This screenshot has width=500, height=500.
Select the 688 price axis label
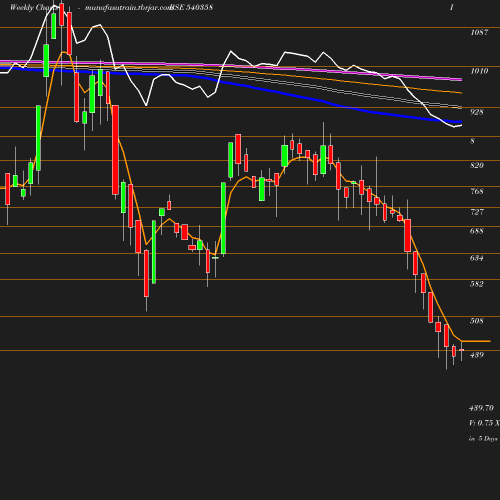(477, 231)
